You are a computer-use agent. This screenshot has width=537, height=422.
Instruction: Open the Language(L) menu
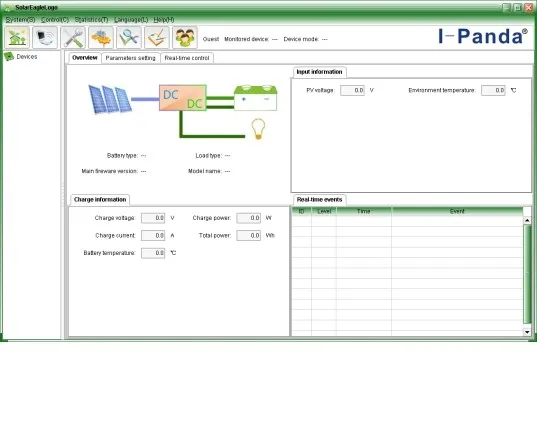(x=131, y=20)
